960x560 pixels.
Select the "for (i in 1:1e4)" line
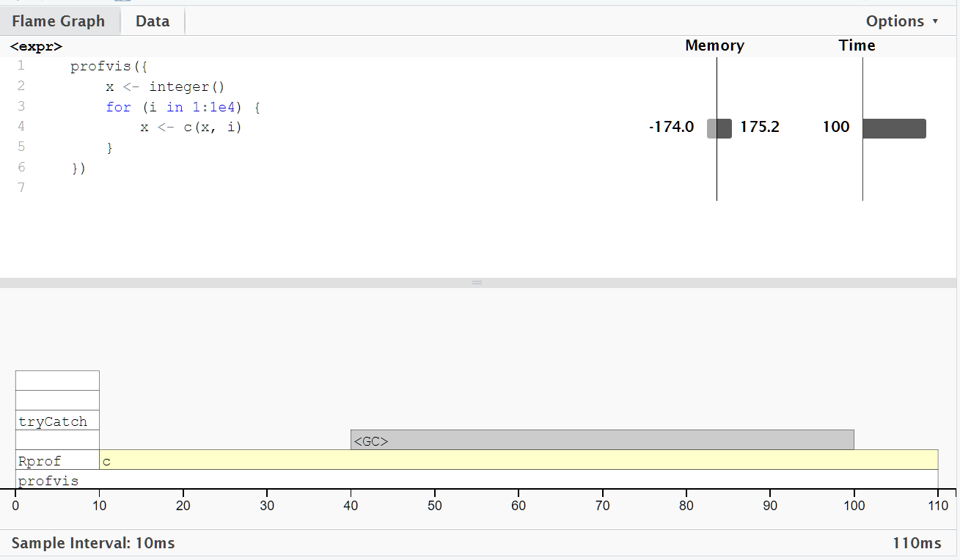tap(183, 107)
